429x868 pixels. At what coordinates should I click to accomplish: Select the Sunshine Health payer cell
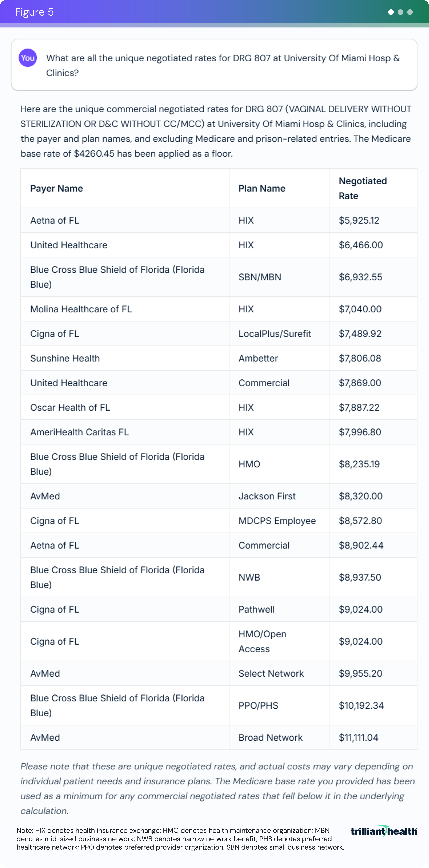coord(65,358)
